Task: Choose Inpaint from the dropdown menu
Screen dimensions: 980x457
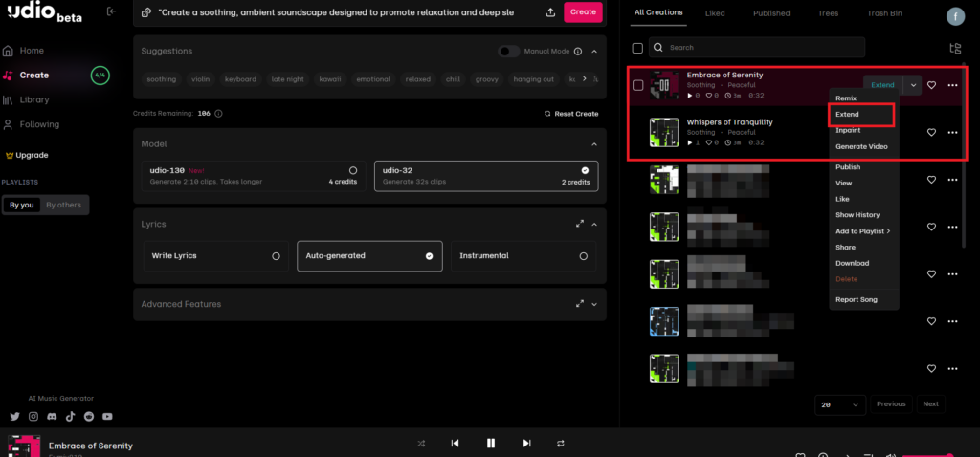Action: [x=848, y=130]
